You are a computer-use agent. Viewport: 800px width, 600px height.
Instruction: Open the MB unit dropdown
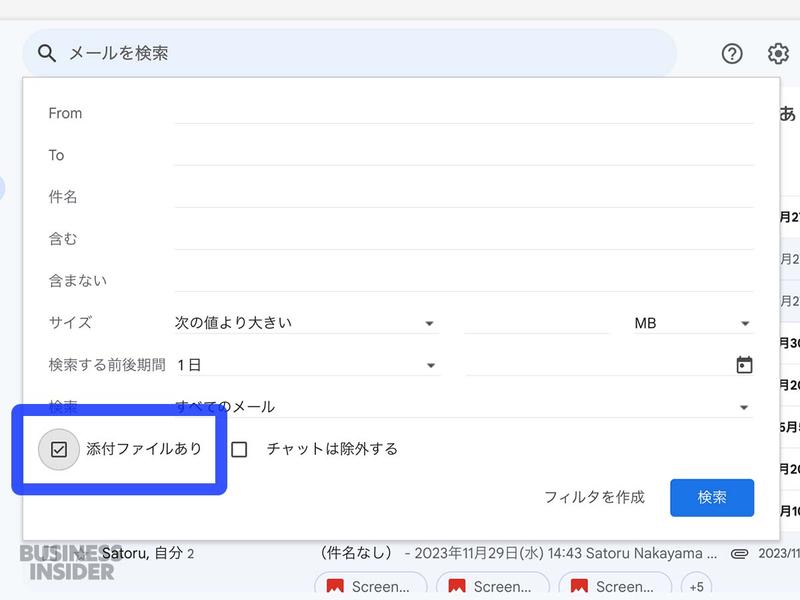[746, 322]
